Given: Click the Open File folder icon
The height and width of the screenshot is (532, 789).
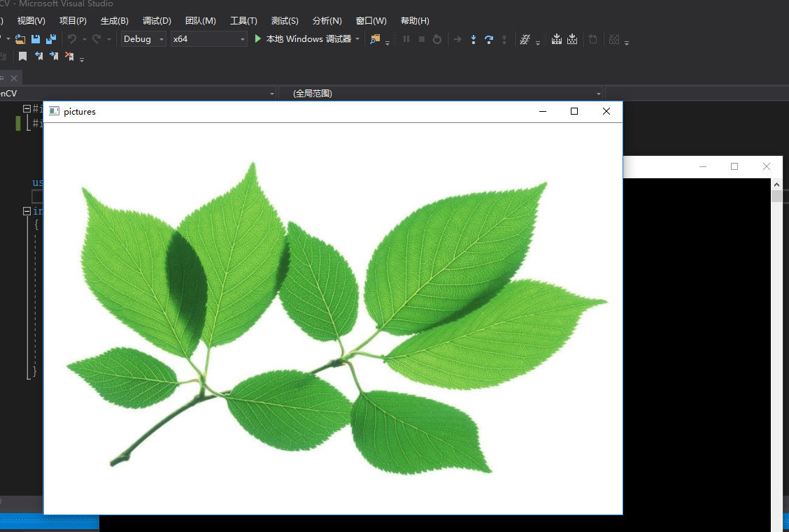Looking at the screenshot, I should (20, 39).
